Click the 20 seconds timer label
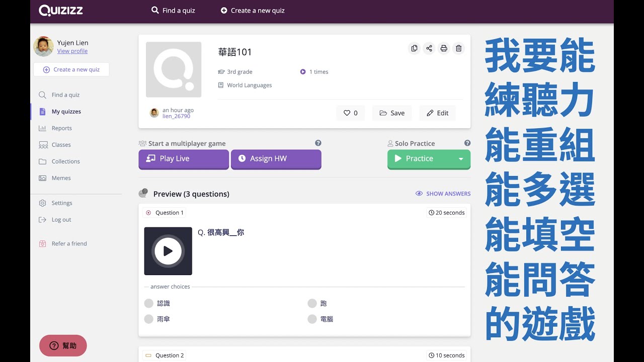 447,213
